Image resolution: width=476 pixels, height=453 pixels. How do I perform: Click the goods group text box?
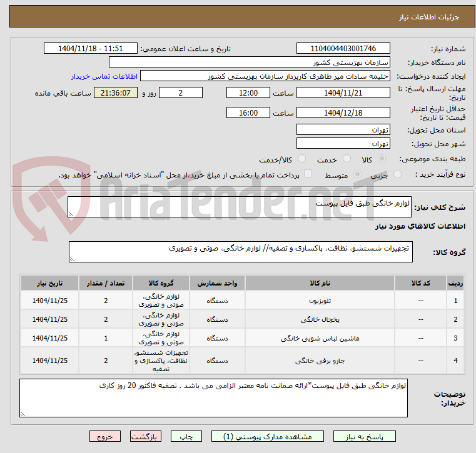tap(240, 252)
